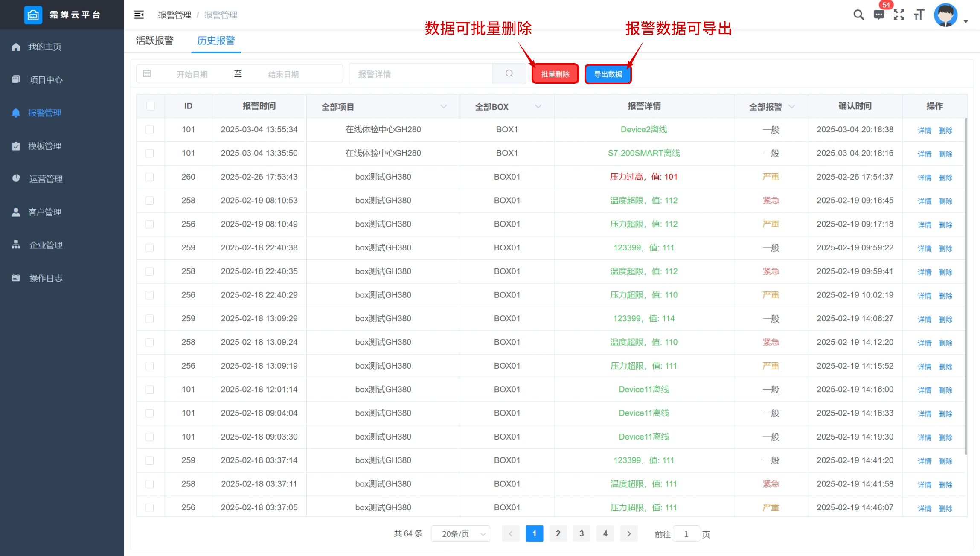Image resolution: width=980 pixels, height=556 pixels.
Task: Collapse the sidebar with hamburger icon
Action: pyautogui.click(x=139, y=15)
